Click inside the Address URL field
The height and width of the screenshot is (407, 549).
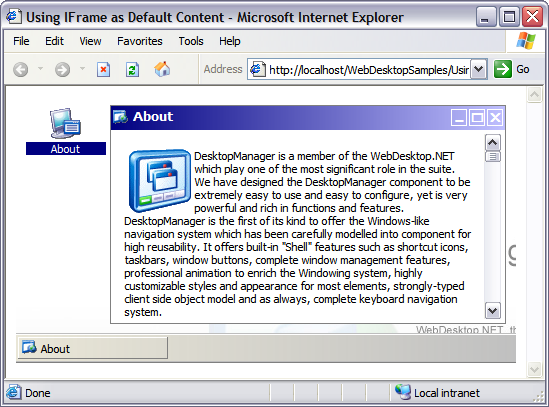pos(368,70)
